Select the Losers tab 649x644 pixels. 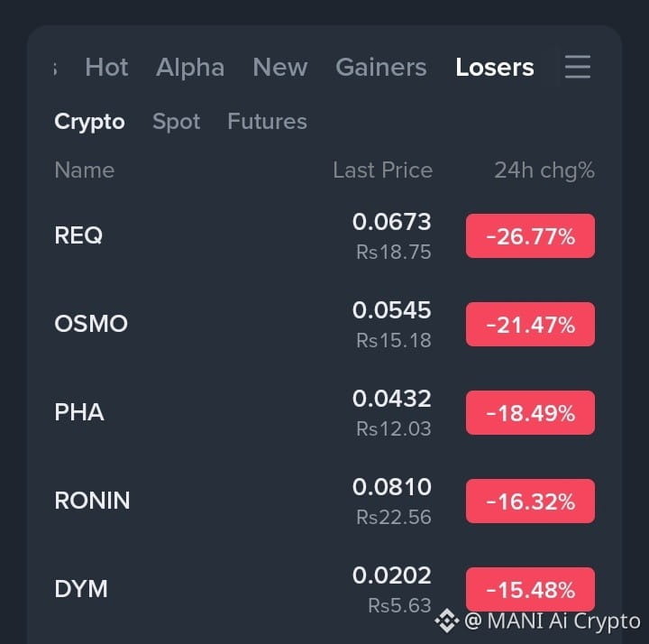pyautogui.click(x=495, y=67)
